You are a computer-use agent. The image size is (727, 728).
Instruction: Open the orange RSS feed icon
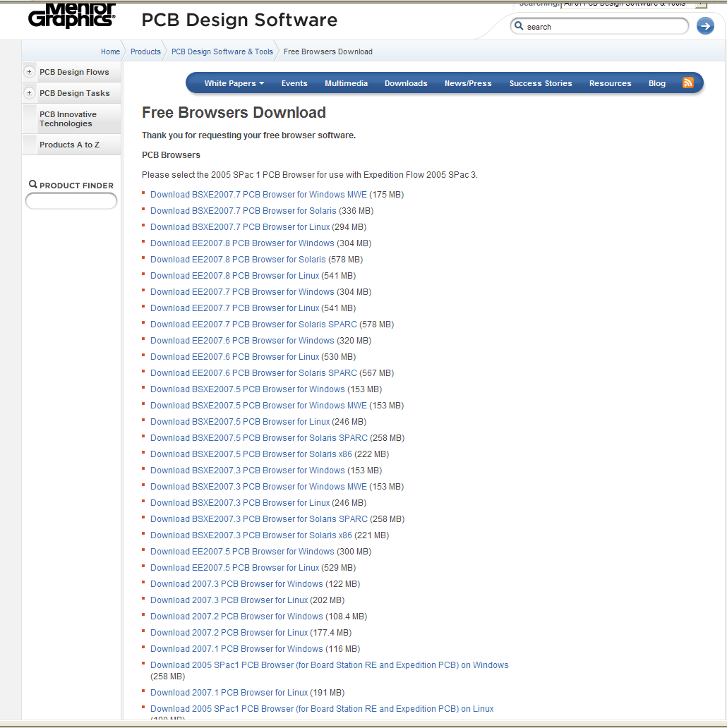tap(688, 83)
